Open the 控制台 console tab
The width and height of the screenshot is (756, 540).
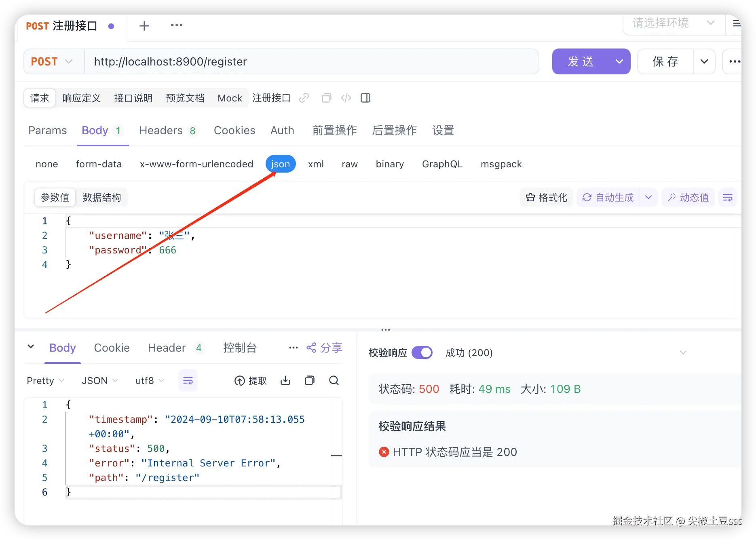tap(240, 348)
